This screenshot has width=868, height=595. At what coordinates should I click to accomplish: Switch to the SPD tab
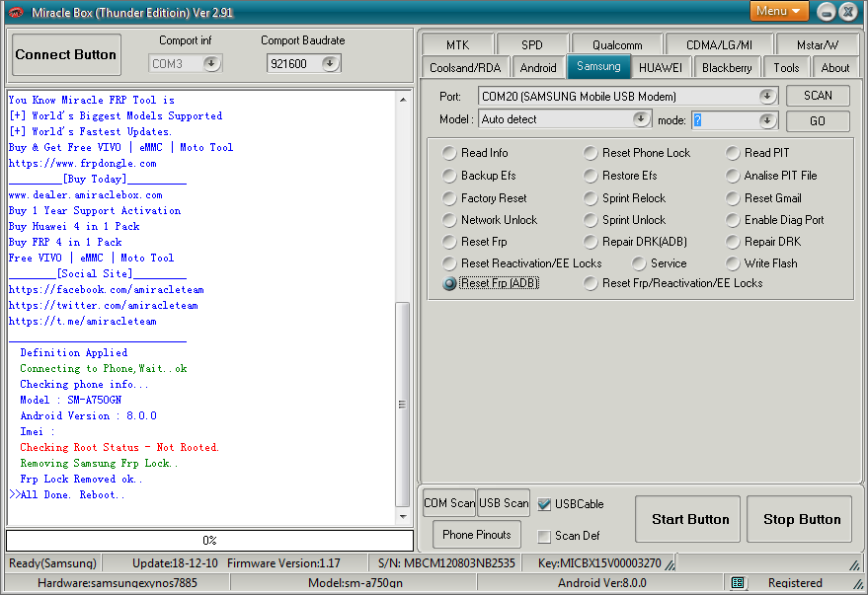532,44
